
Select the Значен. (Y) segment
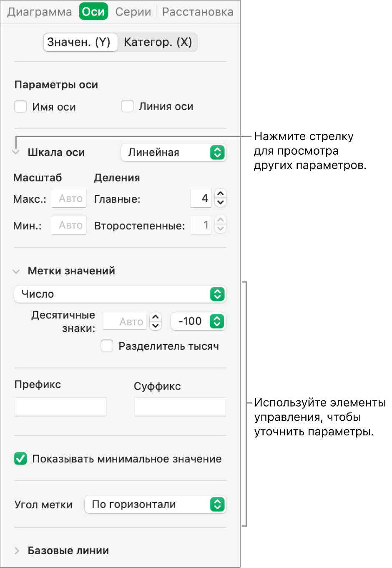click(x=79, y=42)
